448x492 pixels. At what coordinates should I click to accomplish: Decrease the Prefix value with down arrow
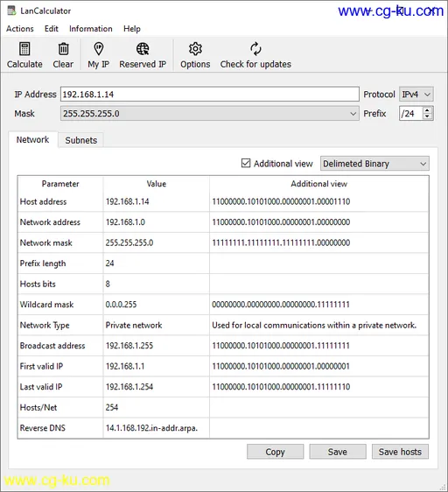tap(427, 116)
